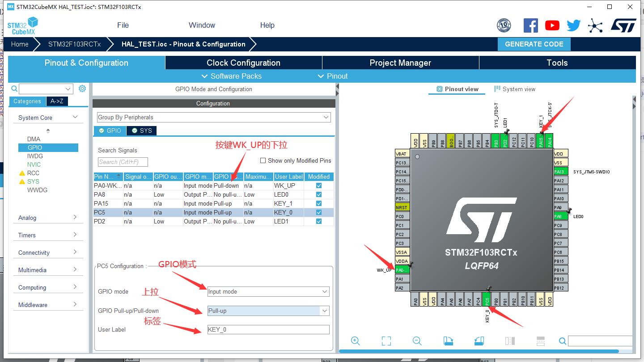Viewport: 644px width, 362px height.
Task: Zoom in on the pinout view
Action: click(x=355, y=341)
